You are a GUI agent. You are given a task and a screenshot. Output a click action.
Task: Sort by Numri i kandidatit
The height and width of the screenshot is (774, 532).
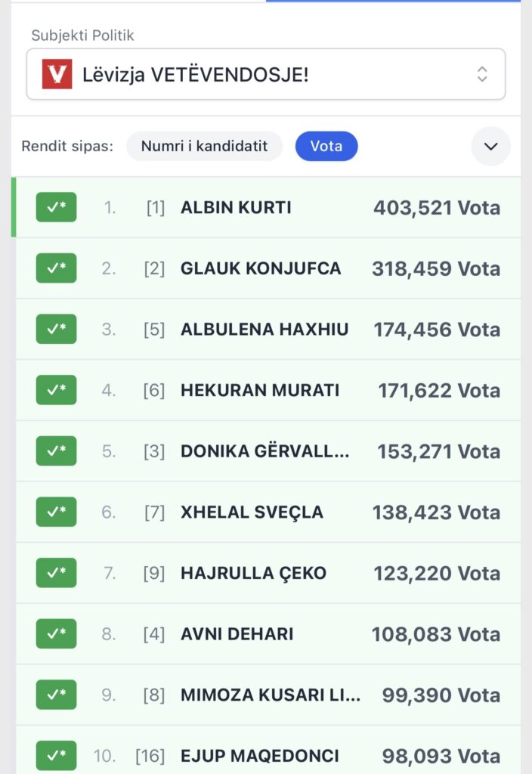pyautogui.click(x=204, y=146)
